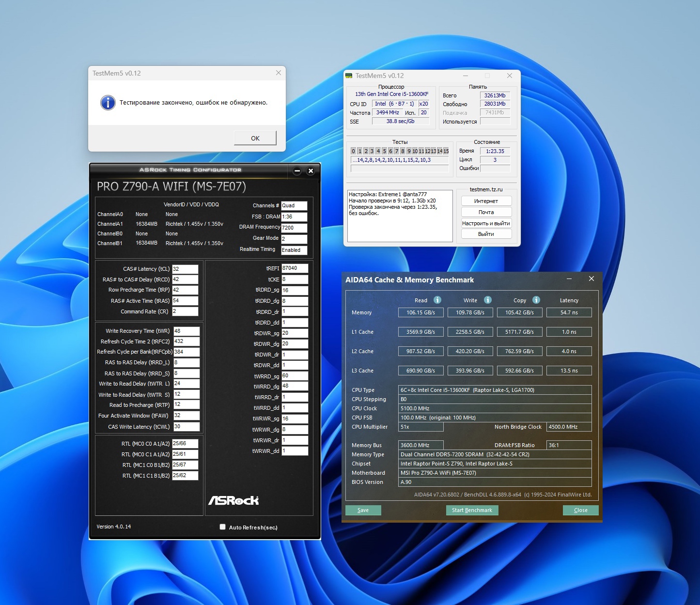Minimize the AIDA64 Cache & Memory Benchmark window

point(569,279)
